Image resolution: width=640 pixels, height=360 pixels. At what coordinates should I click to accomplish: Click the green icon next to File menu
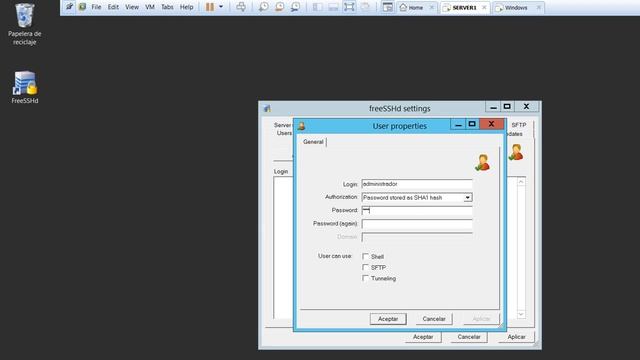point(82,7)
